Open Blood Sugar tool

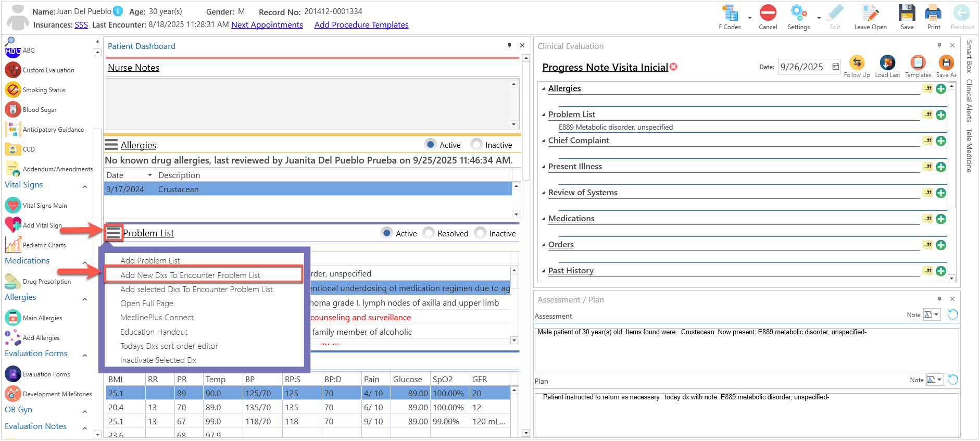tap(31, 110)
